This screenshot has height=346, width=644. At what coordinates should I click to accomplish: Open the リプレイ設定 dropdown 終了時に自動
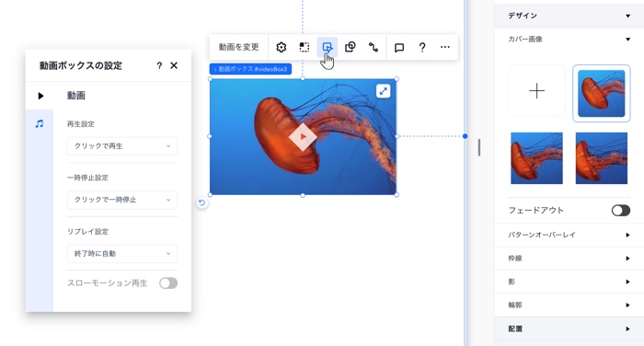click(122, 254)
